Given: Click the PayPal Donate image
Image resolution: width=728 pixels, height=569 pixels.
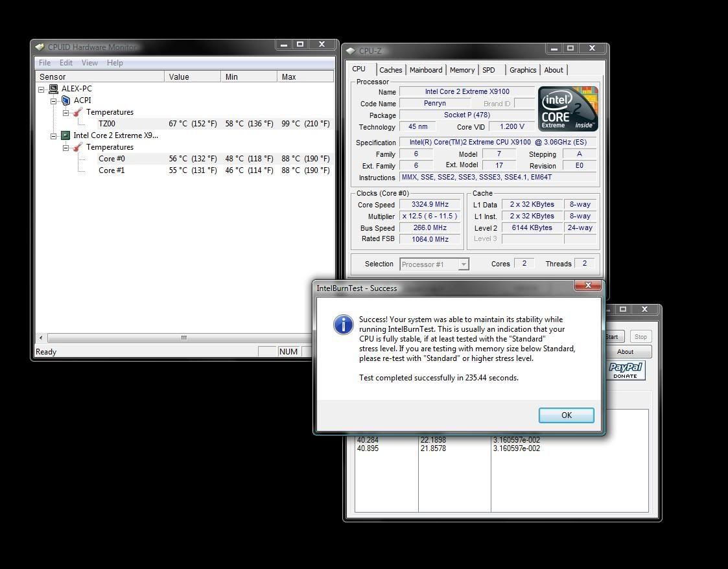Looking at the screenshot, I should [x=626, y=370].
